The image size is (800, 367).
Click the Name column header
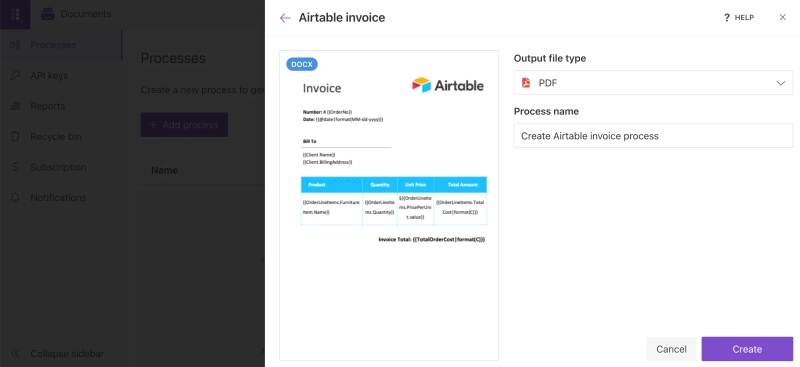(164, 170)
